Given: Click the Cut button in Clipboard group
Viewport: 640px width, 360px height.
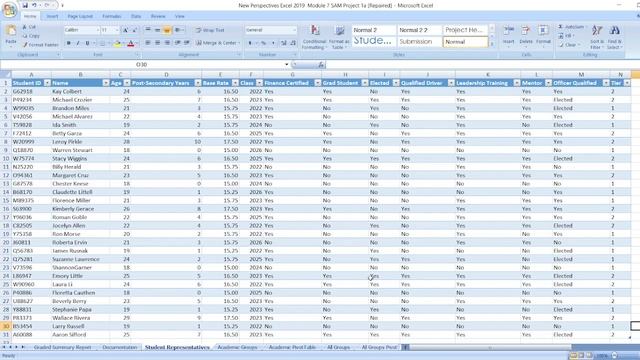Looking at the screenshot, I should click(x=29, y=27).
